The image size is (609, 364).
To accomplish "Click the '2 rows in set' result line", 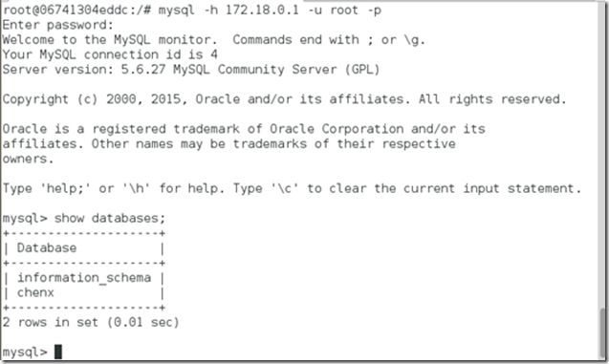I will coord(91,322).
